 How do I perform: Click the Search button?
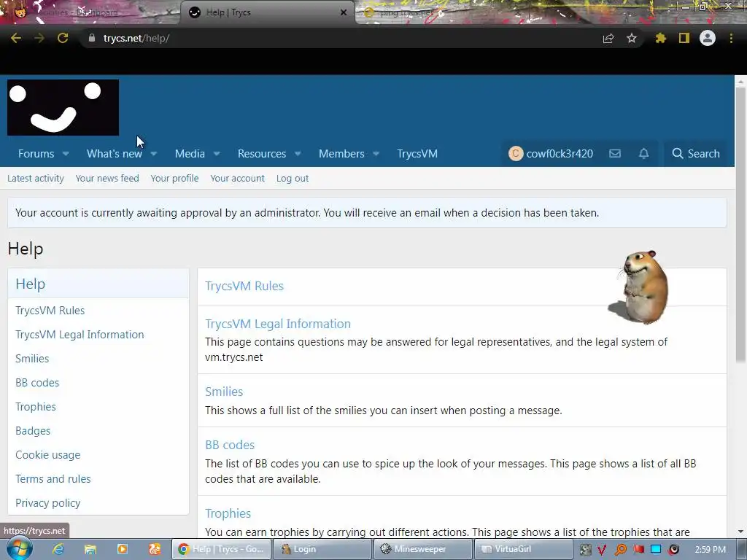coord(696,153)
